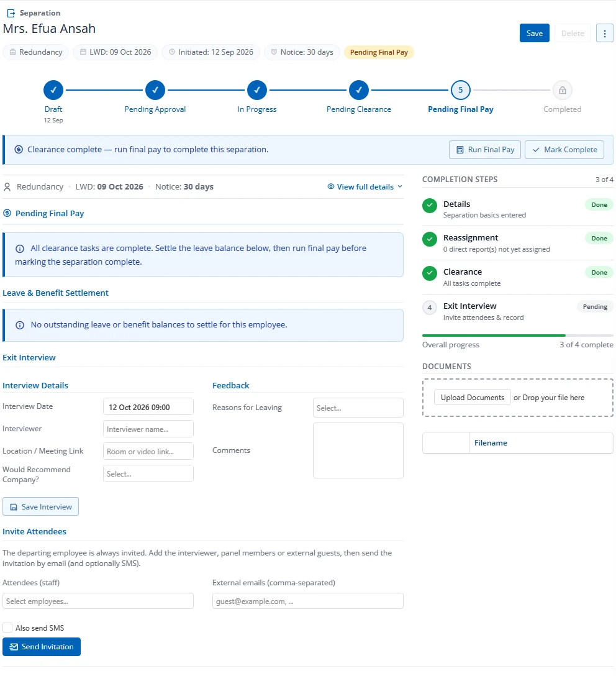This screenshot has width=616, height=676.
Task: Click the icon beside Pending Final Pay heading
Action: point(7,213)
